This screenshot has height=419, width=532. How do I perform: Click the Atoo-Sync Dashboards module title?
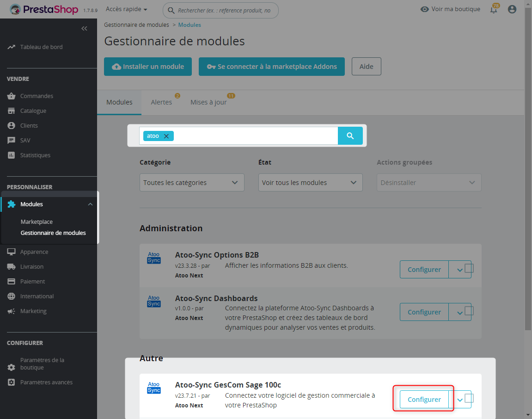click(216, 298)
